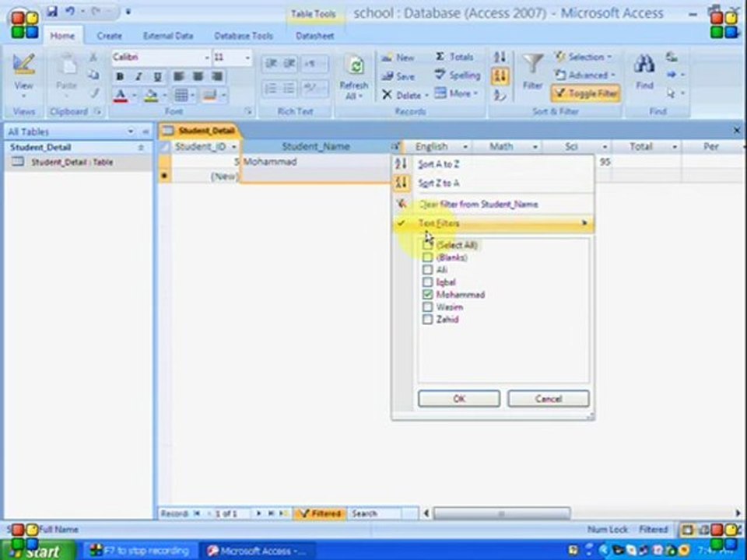Click OK in filter popup

point(459,398)
